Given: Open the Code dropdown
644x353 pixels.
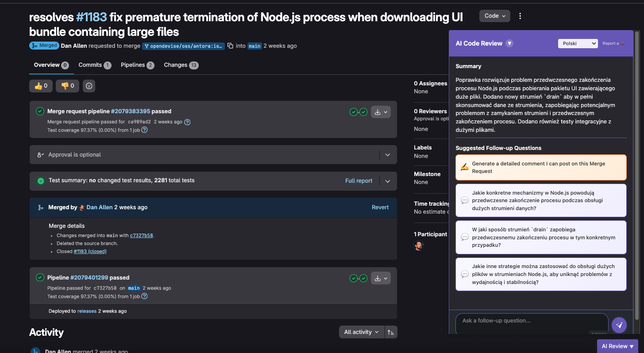Looking at the screenshot, I should 494,15.
